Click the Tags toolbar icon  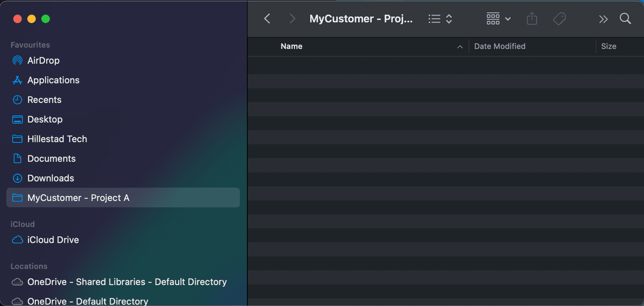559,19
